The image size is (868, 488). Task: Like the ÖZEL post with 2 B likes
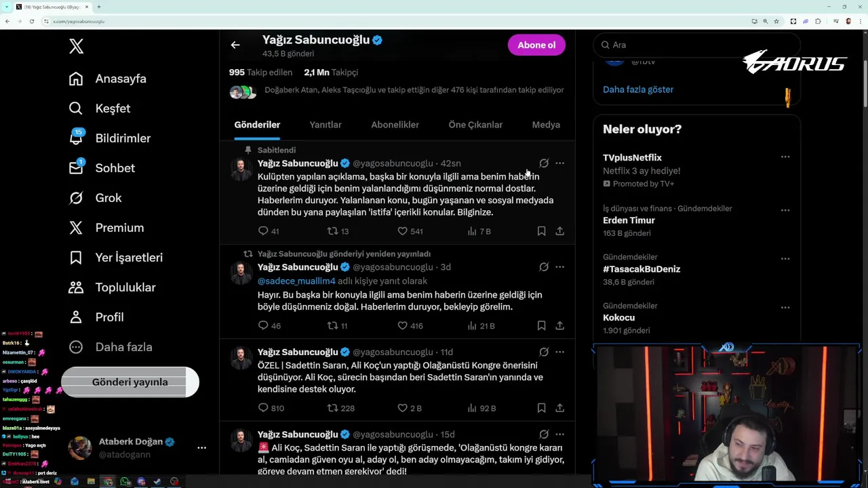[402, 408]
